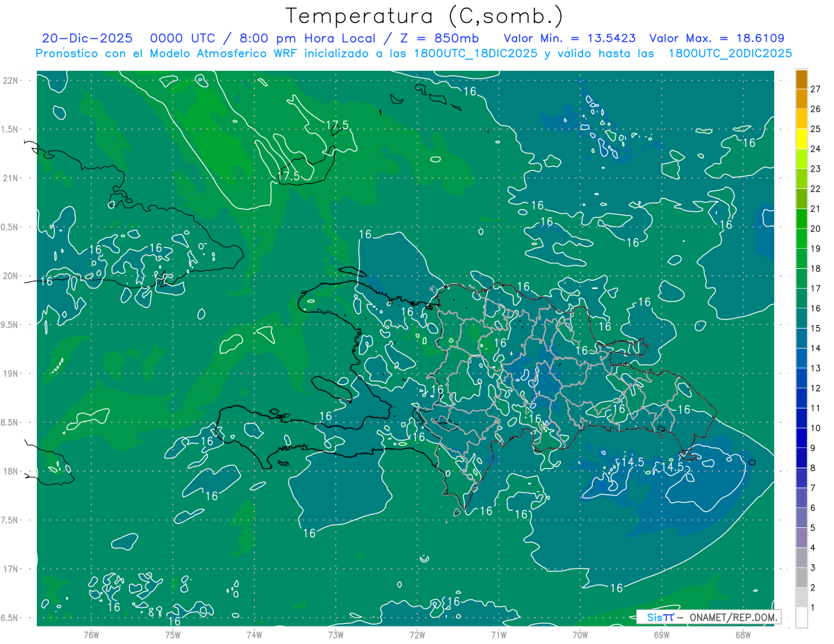
Task: Click the '69W' longitude axis label
Action: (x=661, y=635)
